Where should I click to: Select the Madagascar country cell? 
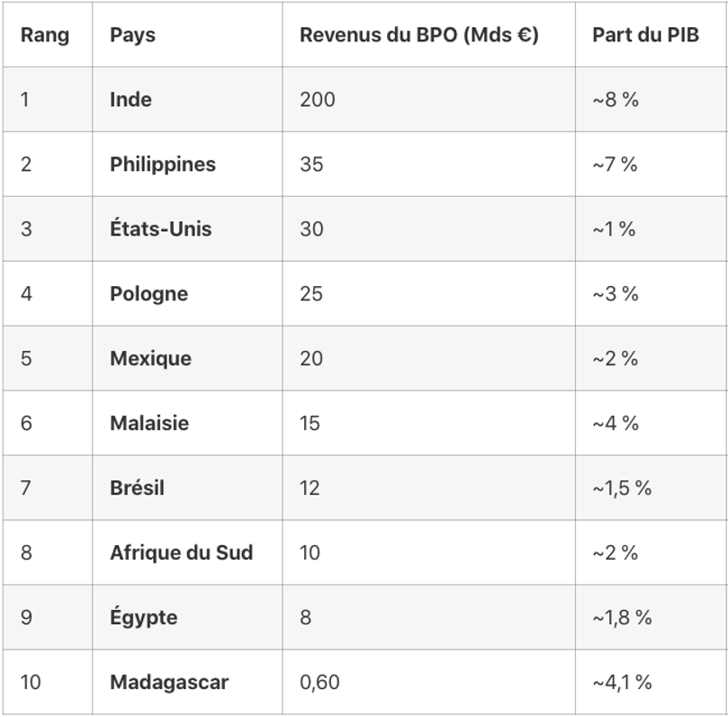(x=169, y=683)
